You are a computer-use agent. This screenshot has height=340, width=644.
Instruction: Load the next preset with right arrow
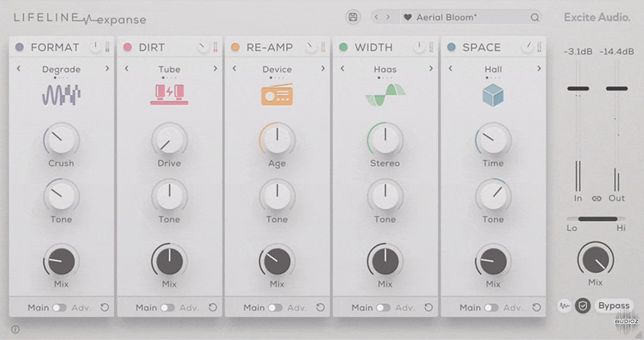point(388,17)
